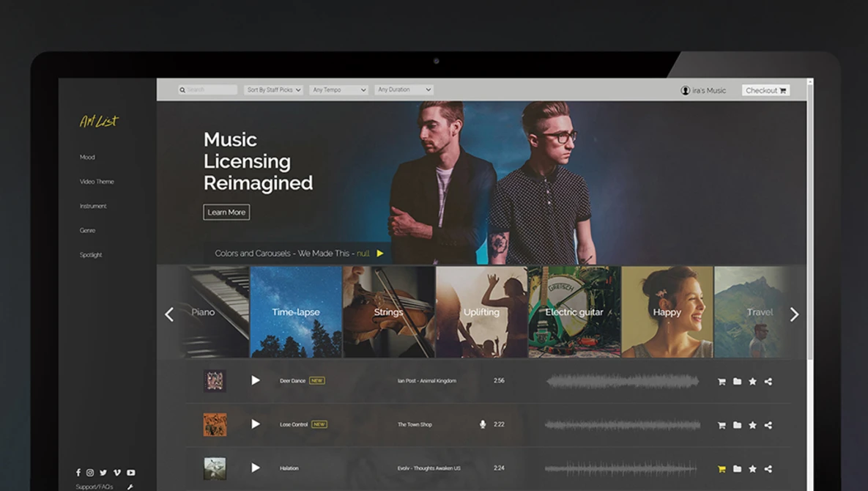This screenshot has height=491, width=868.
Task: Star the Deer Dance track
Action: (x=752, y=381)
